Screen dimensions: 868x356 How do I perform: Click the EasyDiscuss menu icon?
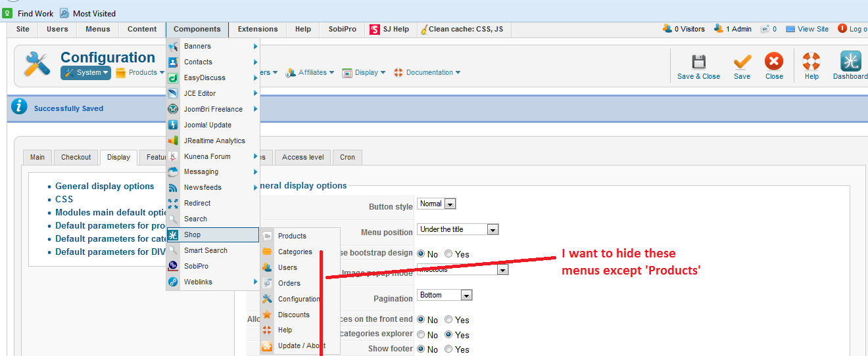(173, 78)
